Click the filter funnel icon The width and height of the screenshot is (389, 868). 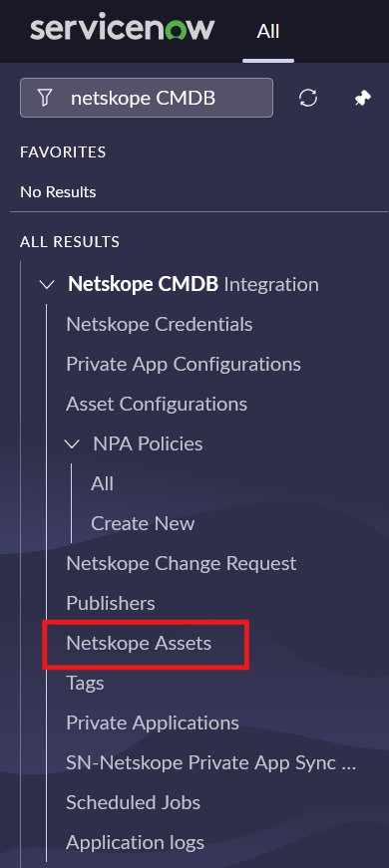[45, 98]
